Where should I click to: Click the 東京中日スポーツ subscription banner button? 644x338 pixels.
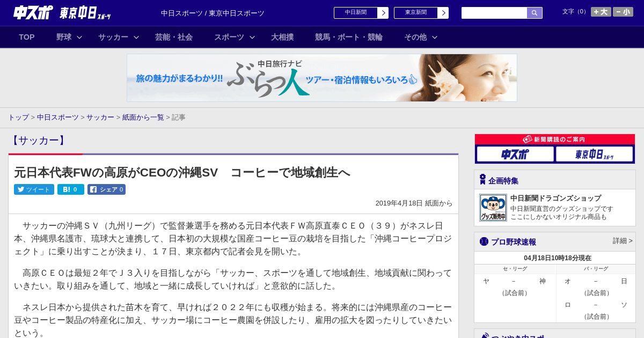tap(594, 155)
